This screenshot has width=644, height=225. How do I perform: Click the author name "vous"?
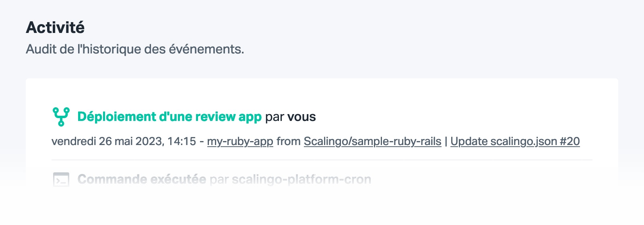[x=301, y=117]
